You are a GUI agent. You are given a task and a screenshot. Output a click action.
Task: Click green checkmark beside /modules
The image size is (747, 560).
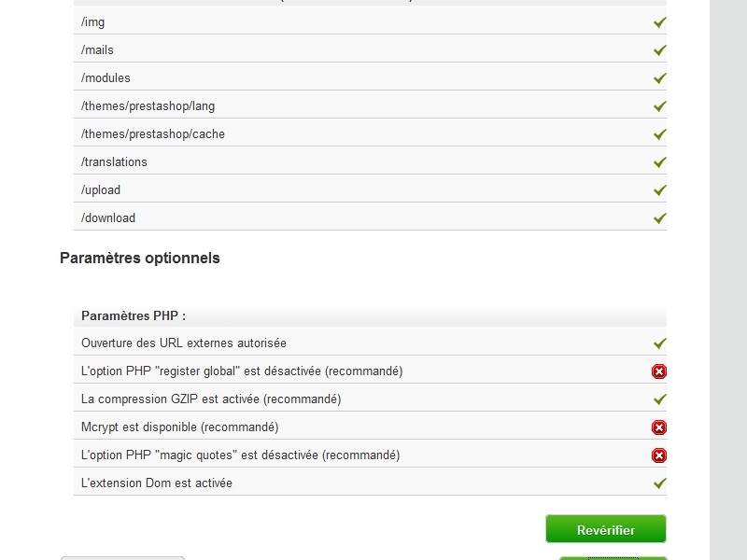tap(660, 78)
